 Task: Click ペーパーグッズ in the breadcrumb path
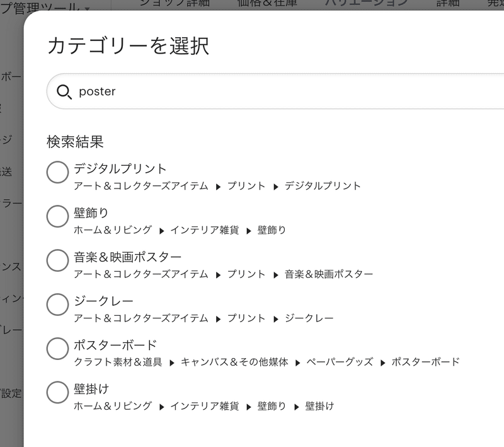[x=340, y=362]
